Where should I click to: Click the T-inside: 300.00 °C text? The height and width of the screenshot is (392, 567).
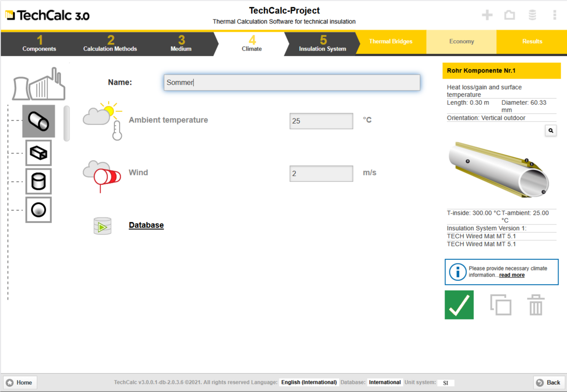tap(474, 213)
